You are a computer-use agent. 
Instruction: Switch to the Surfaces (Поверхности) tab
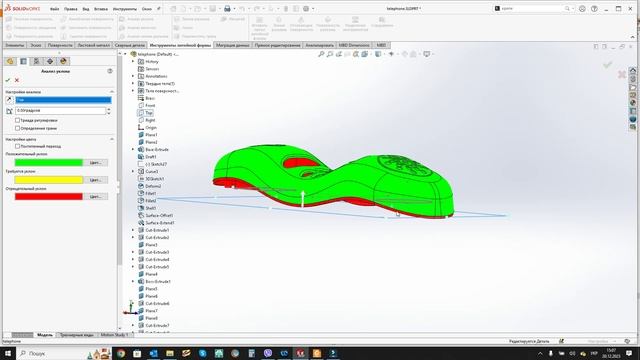(x=60, y=45)
